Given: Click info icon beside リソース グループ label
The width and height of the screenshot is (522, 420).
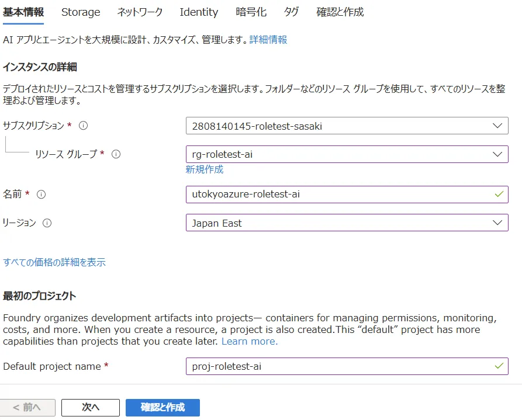Looking at the screenshot, I should (116, 154).
